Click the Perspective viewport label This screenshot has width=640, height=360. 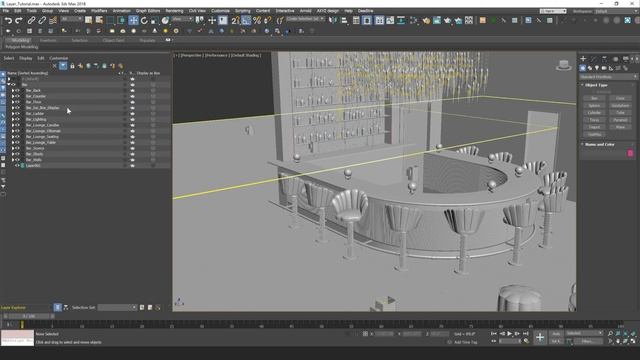tap(191, 55)
